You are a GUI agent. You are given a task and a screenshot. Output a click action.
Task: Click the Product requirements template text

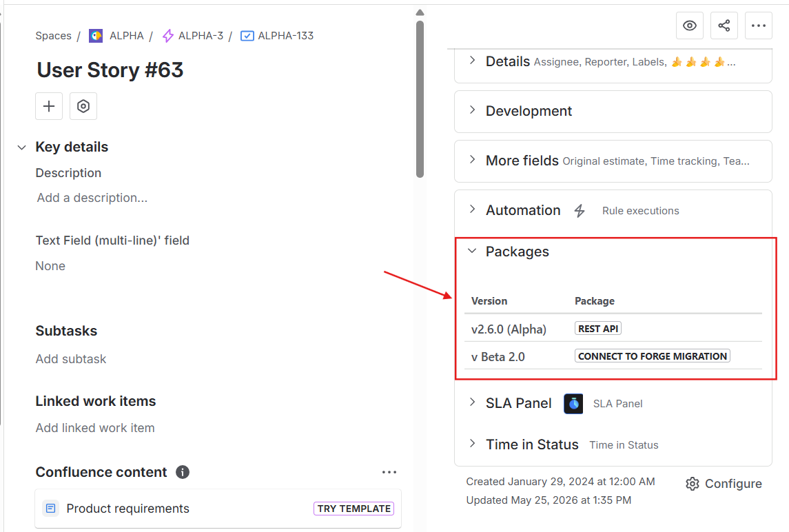[127, 509]
